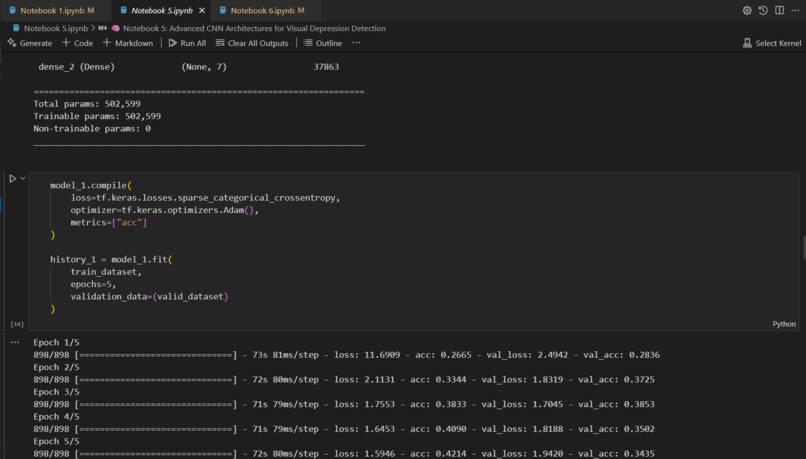Clear All Outputs in notebook
This screenshot has width=806, height=459.
coord(252,43)
